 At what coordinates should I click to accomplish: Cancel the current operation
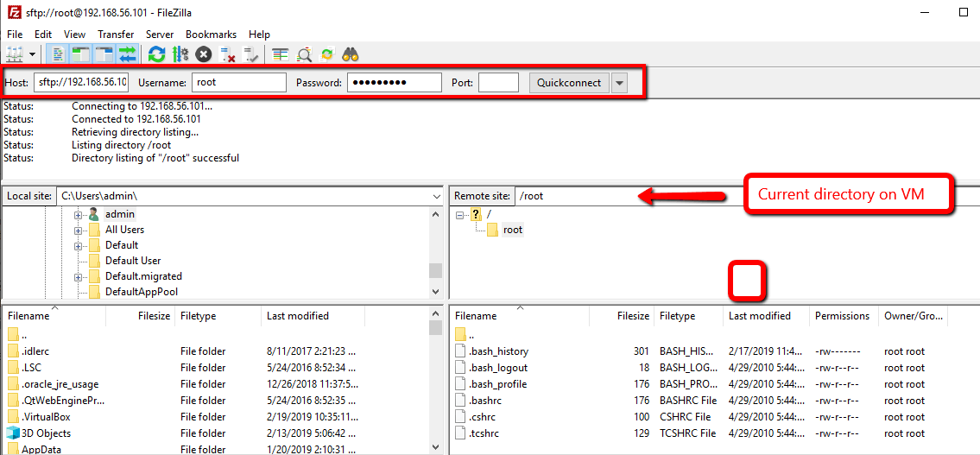[x=204, y=55]
